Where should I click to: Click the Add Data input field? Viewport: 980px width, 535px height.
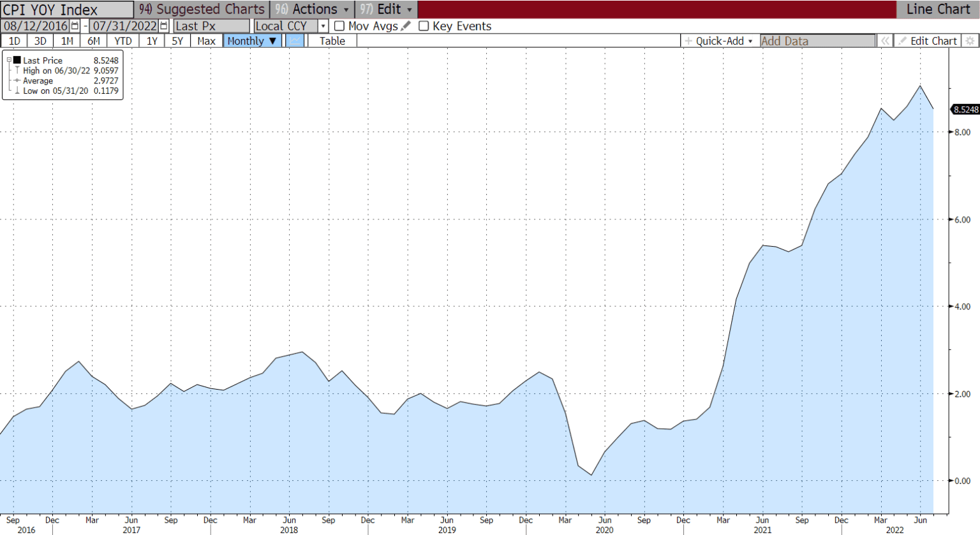817,41
